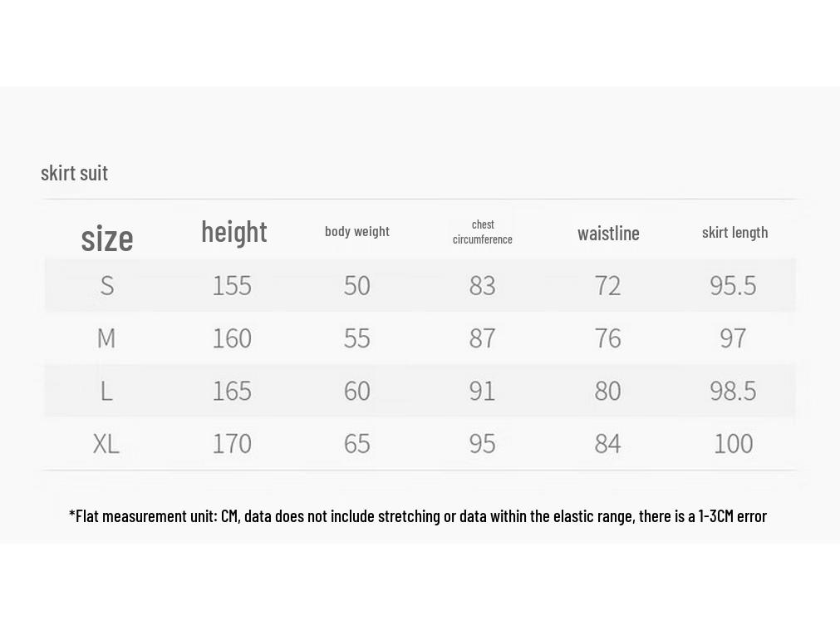Select the size M row label
Screen dimensions: 840x631
106,338
